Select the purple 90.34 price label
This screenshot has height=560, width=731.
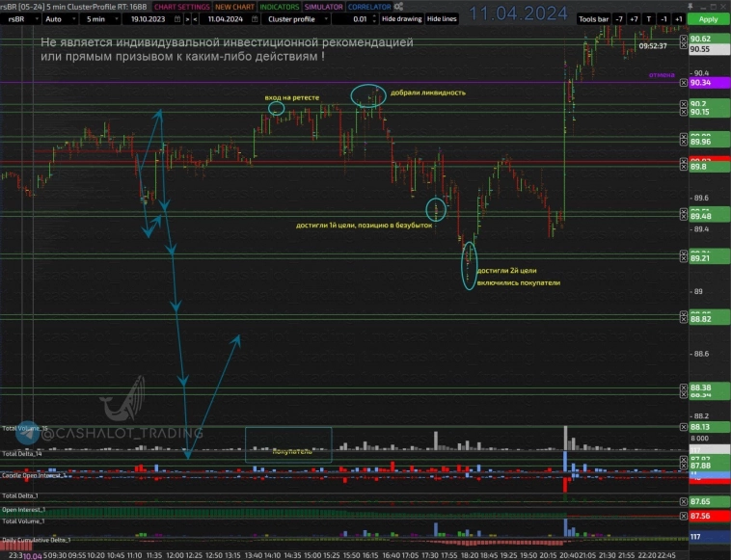(x=700, y=84)
